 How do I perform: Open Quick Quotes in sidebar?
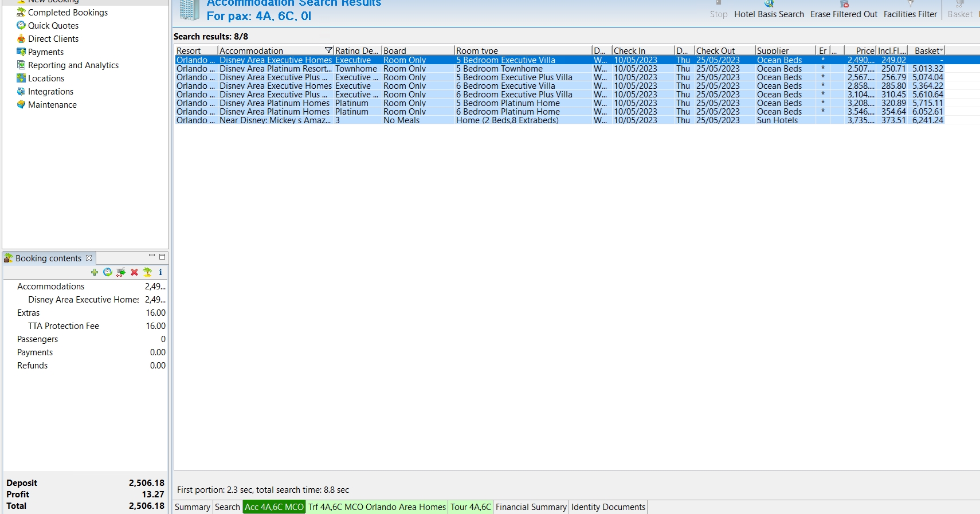point(53,25)
